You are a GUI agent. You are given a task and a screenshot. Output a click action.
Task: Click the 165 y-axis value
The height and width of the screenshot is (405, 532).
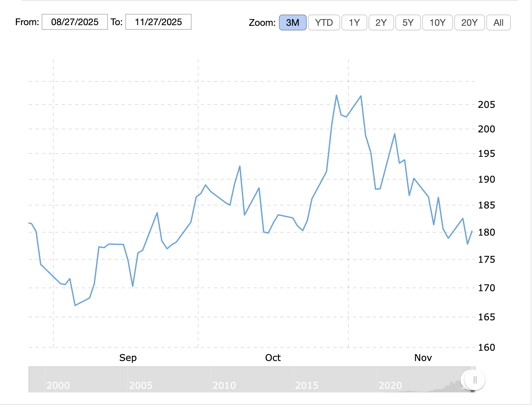coord(487,317)
